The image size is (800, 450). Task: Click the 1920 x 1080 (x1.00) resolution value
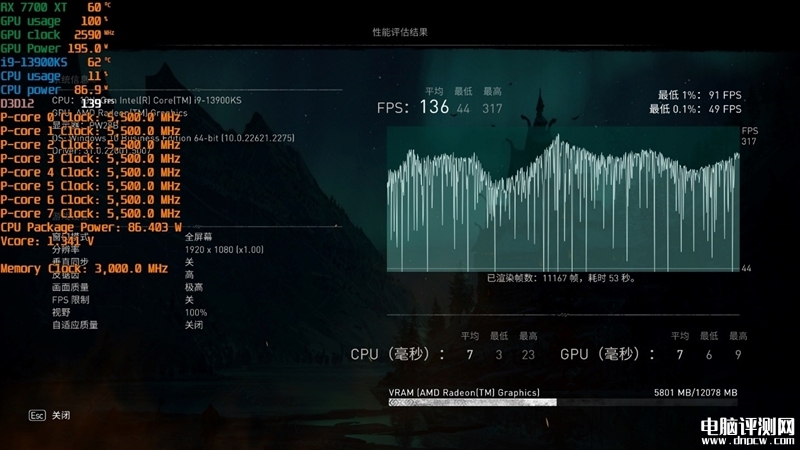224,249
